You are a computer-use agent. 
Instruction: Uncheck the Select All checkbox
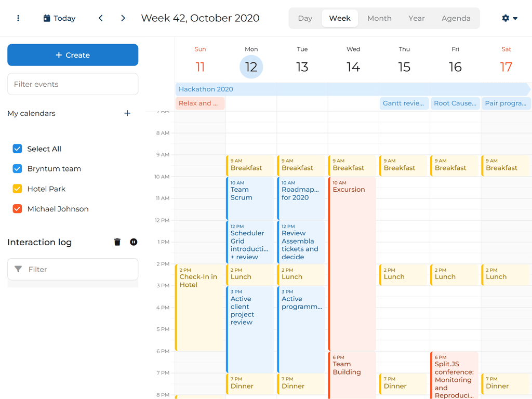pos(17,149)
